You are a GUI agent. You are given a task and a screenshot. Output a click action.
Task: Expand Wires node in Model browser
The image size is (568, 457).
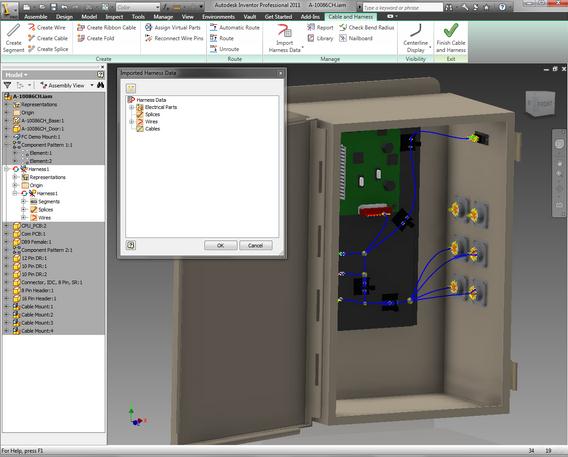pyautogui.click(x=23, y=218)
